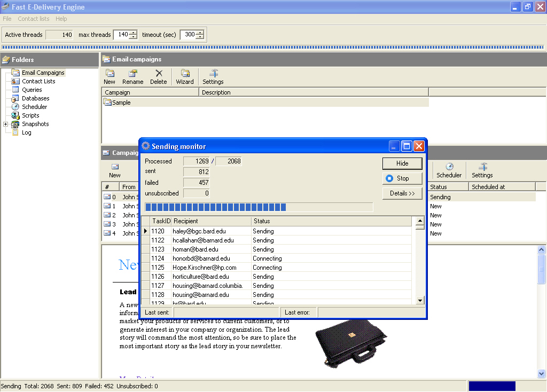Click the Folders panel header icon
The height and width of the screenshot is (392, 547).
click(x=5, y=60)
